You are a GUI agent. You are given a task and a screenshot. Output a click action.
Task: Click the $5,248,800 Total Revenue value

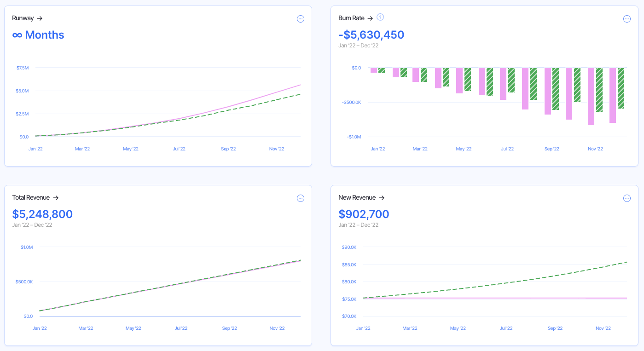tap(42, 214)
